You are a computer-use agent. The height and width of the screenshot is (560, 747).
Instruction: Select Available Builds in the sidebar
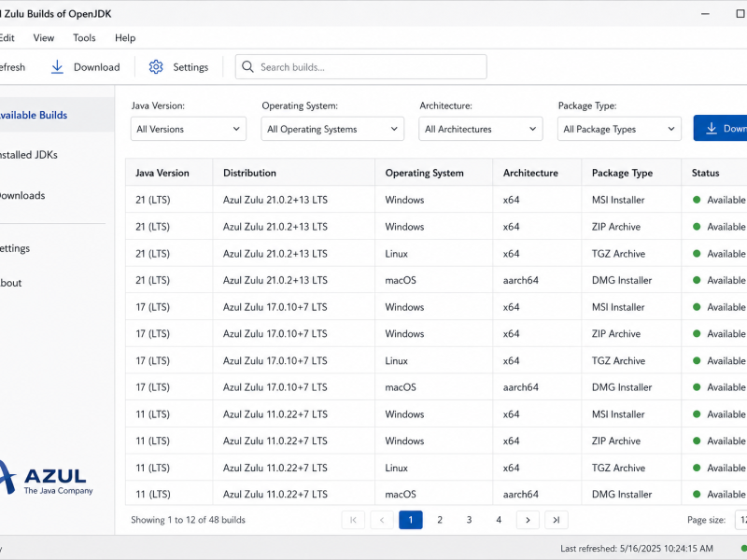pos(57,115)
